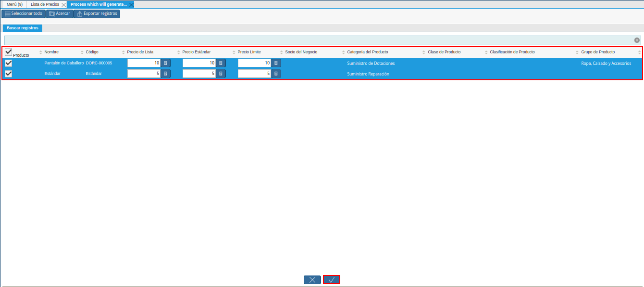Screen dimensions: 644x287
Task: Edit Precio Límite field for Pantalón de Caballero
Action: (x=254, y=63)
